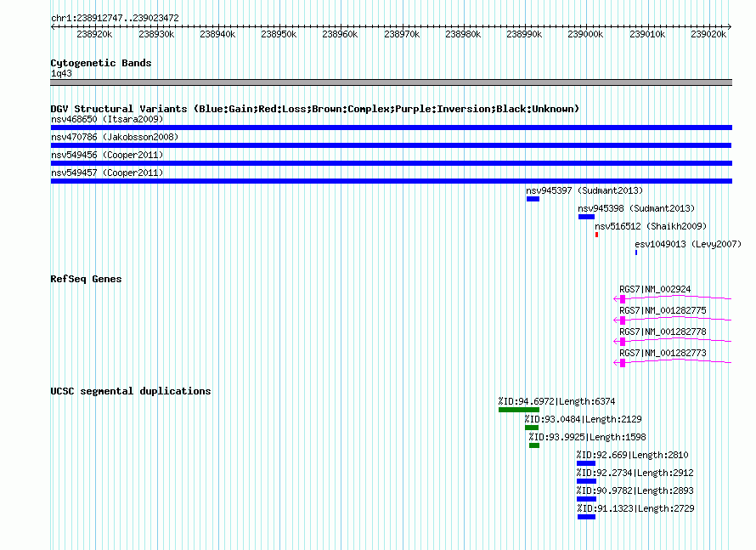Click label nsv470786 (Jakobsson2008)
Screen dimensions: 756x550
pyautogui.click(x=115, y=137)
